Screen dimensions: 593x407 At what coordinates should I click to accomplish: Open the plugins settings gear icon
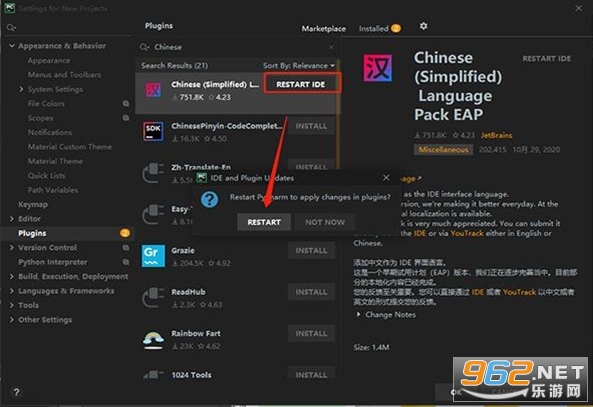[424, 26]
